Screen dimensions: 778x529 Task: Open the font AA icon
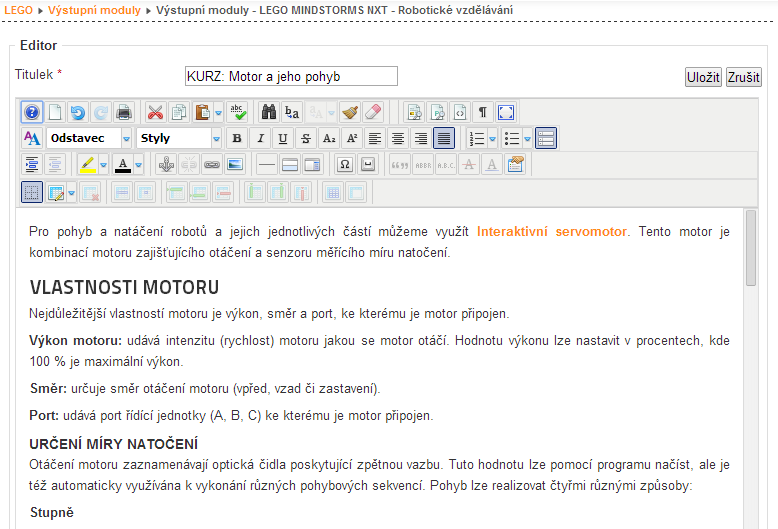(32, 138)
